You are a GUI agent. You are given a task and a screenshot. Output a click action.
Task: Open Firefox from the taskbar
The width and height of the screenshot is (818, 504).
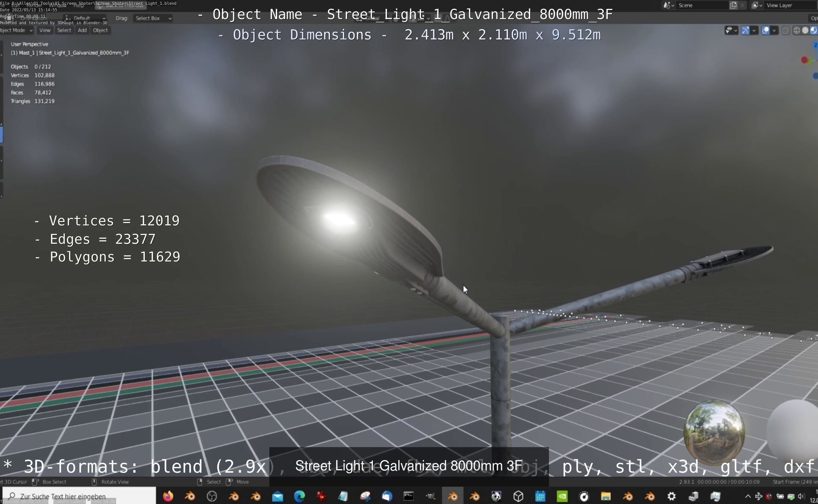coord(168,497)
